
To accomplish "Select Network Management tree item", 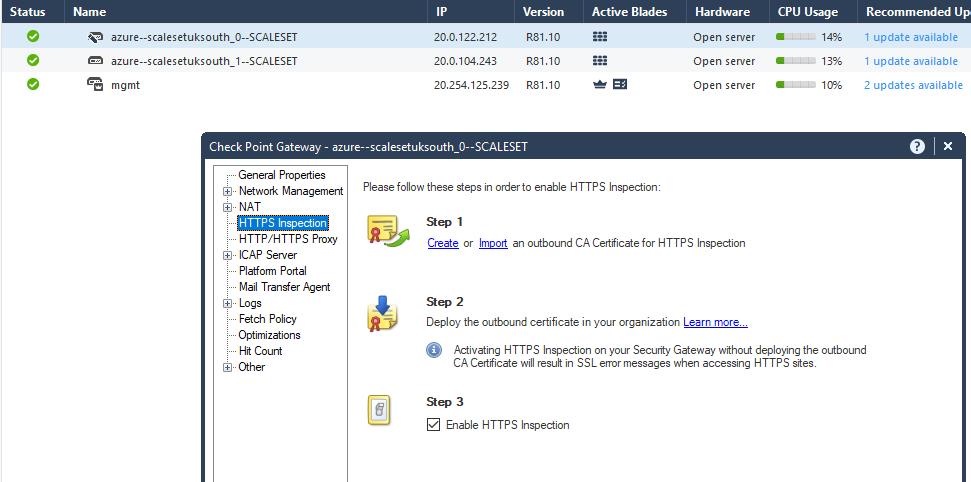I will [x=291, y=191].
